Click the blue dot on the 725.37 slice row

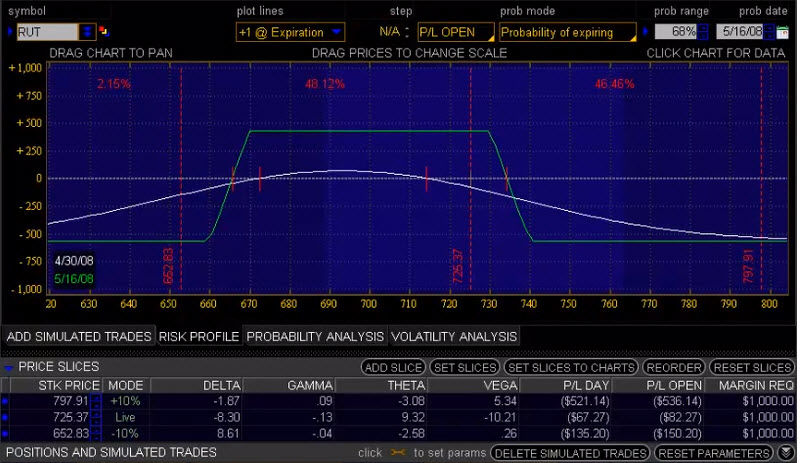(x=5, y=418)
